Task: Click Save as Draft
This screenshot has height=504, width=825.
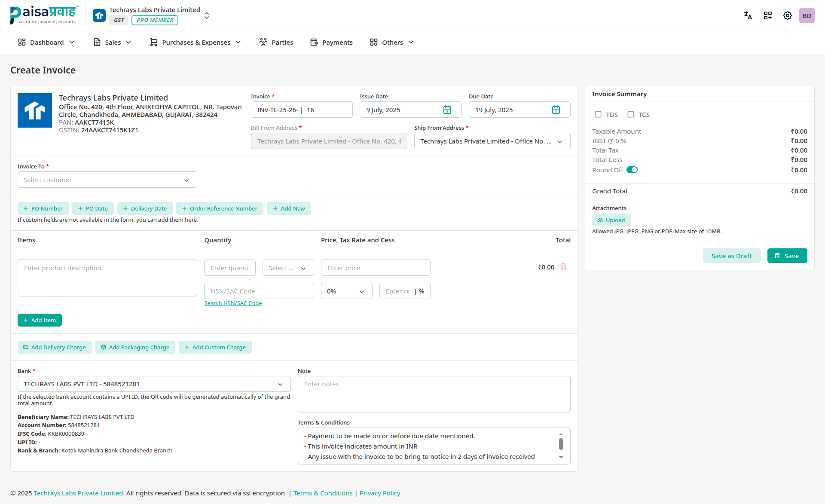Action: click(x=732, y=256)
